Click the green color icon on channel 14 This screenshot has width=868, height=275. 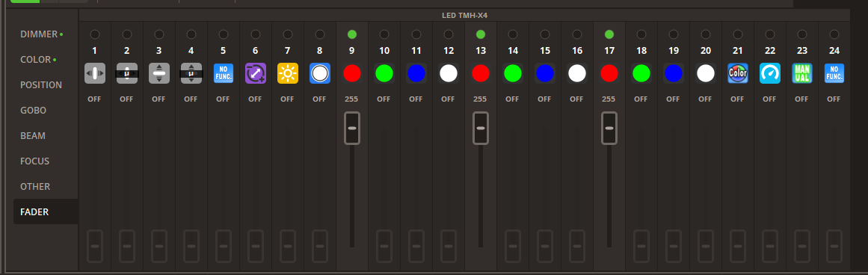[x=512, y=73]
